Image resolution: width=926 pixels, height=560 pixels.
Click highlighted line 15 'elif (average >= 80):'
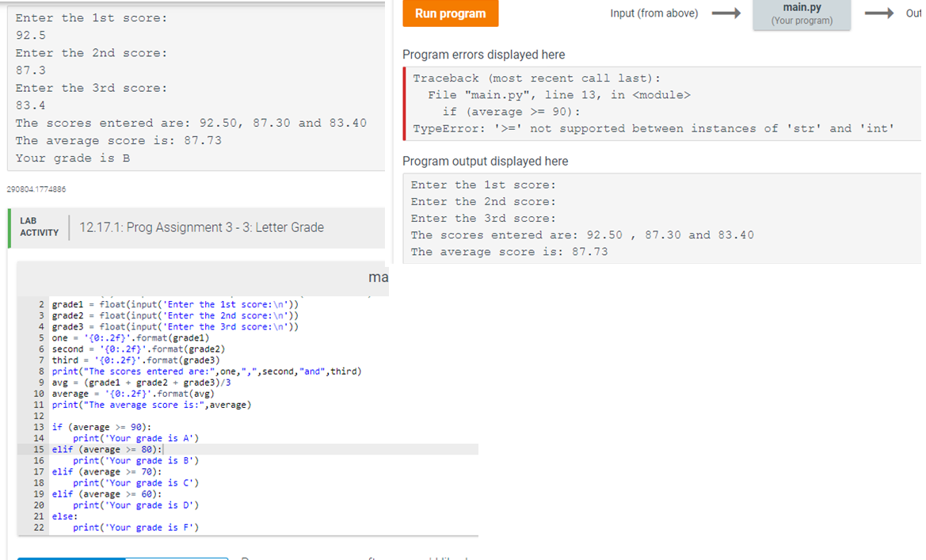107,450
